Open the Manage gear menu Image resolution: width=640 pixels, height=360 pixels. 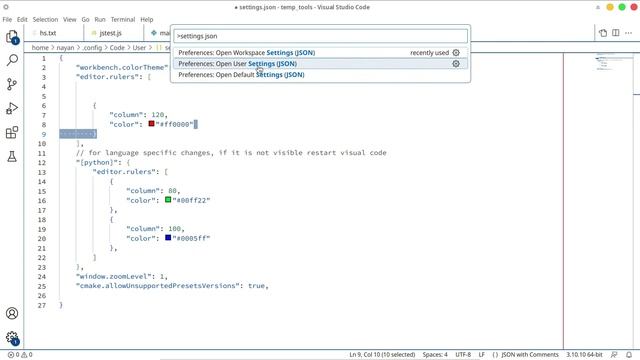pyautogui.click(x=12, y=338)
